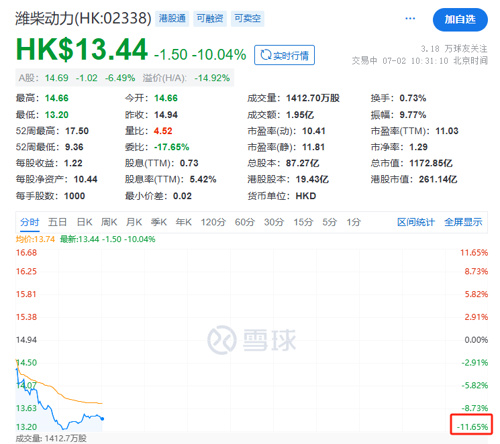Open 全屏显示 fullscreen chart link
Viewport: 500px width, 444px height.
click(463, 222)
